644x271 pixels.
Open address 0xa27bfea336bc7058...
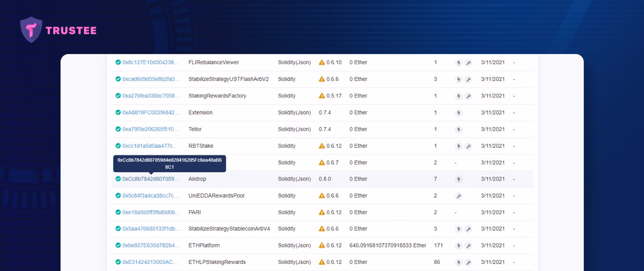point(151,96)
